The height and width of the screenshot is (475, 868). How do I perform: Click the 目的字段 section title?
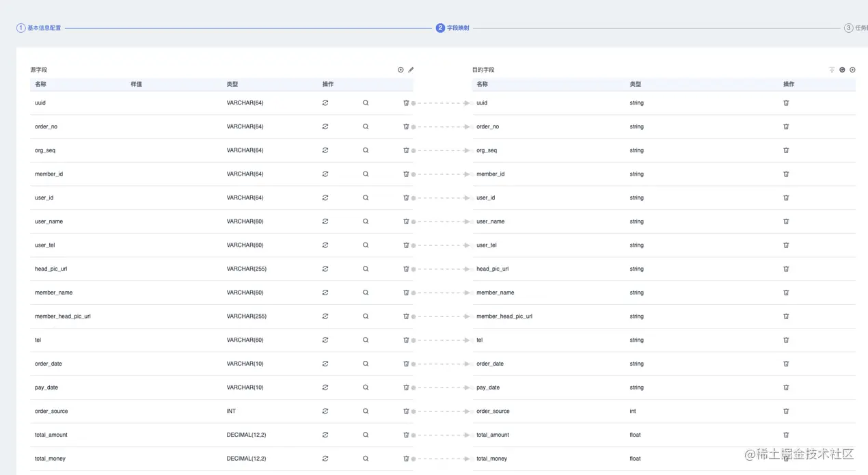pos(483,70)
